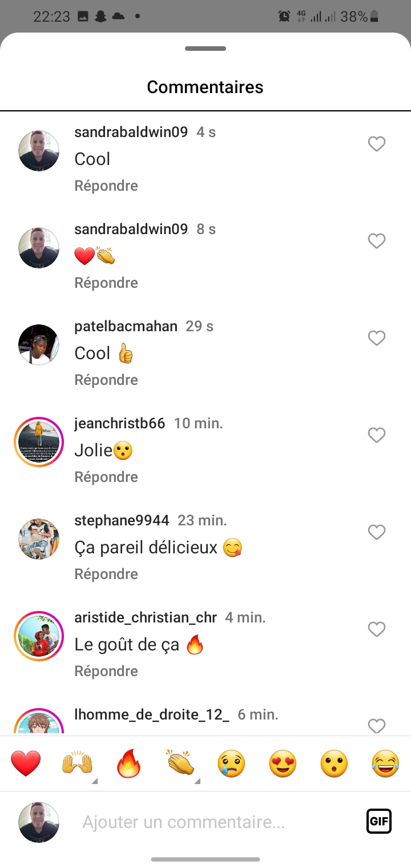The image size is (411, 868).
Task: Tap the laughing tears emoji reaction
Action: click(x=385, y=763)
